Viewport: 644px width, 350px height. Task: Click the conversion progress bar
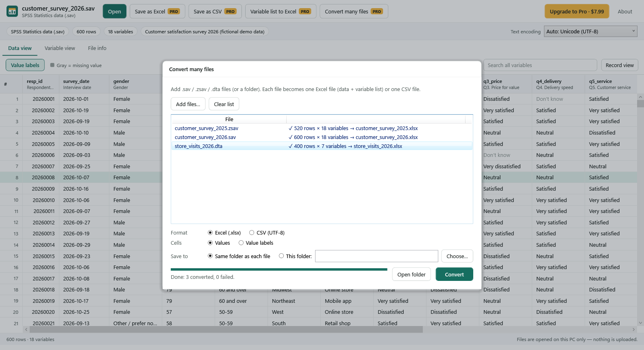pos(279,269)
